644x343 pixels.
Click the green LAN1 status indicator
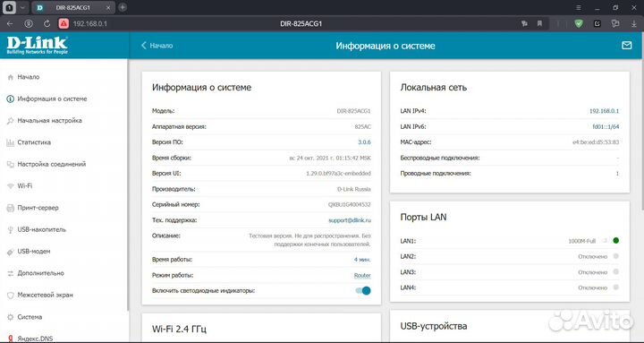point(615,241)
